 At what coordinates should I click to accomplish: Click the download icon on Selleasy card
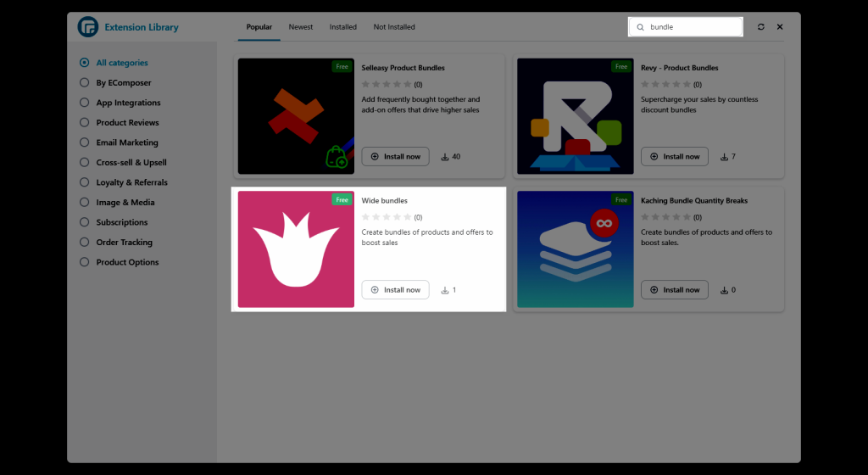[x=444, y=157]
